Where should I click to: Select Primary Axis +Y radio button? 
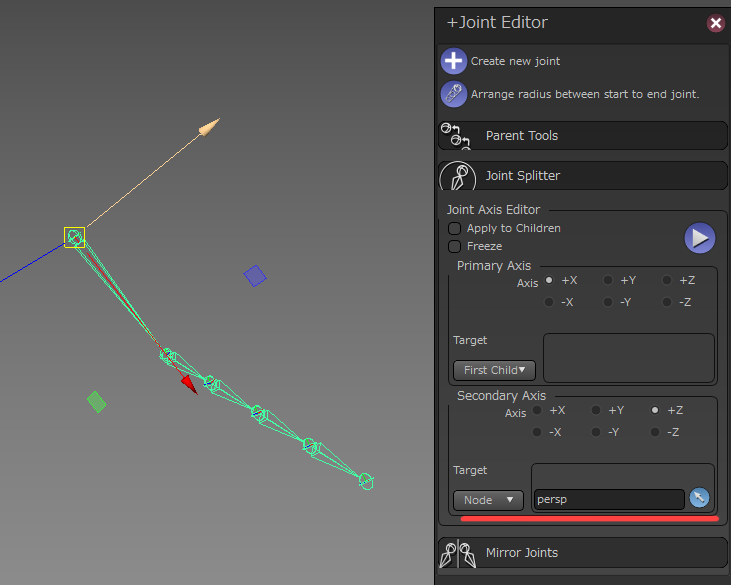pyautogui.click(x=608, y=280)
